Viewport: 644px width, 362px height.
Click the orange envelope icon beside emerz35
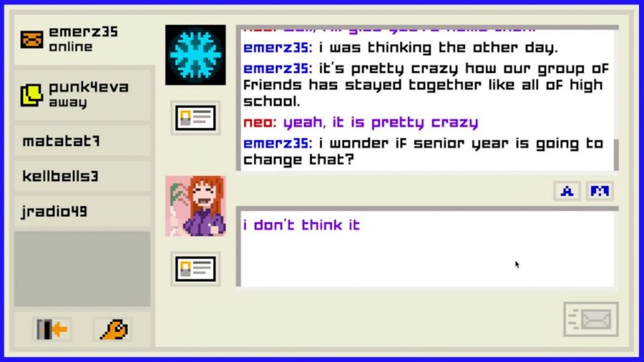31,40
